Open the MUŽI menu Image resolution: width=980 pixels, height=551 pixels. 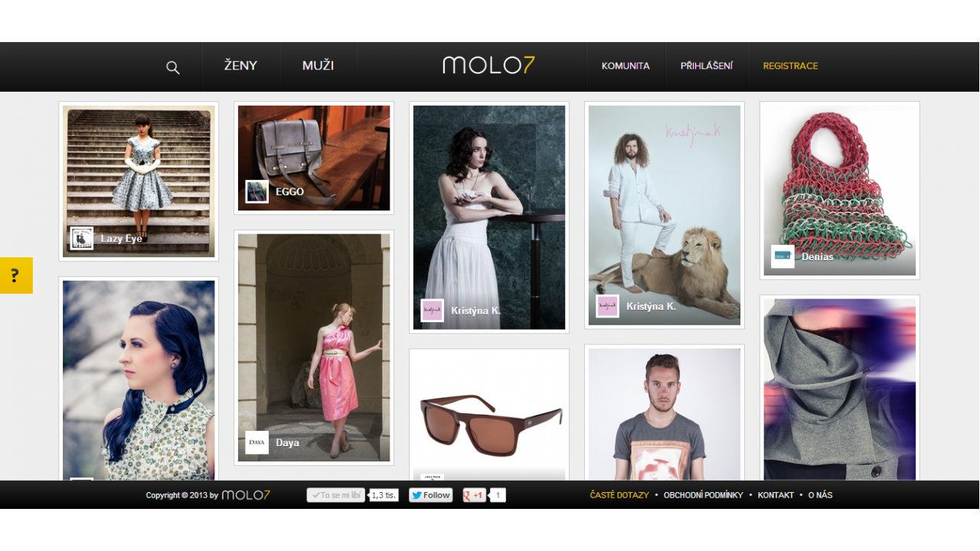coord(318,66)
